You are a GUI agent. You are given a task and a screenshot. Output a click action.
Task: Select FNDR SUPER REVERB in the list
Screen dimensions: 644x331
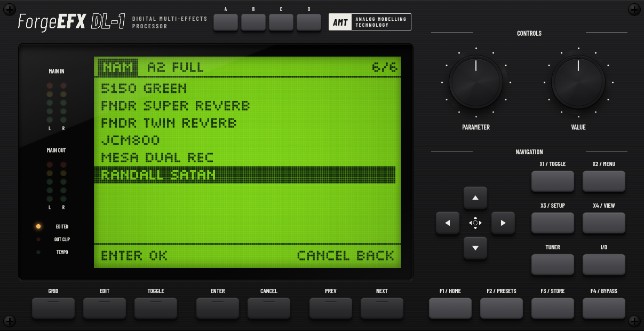pyautogui.click(x=245, y=106)
